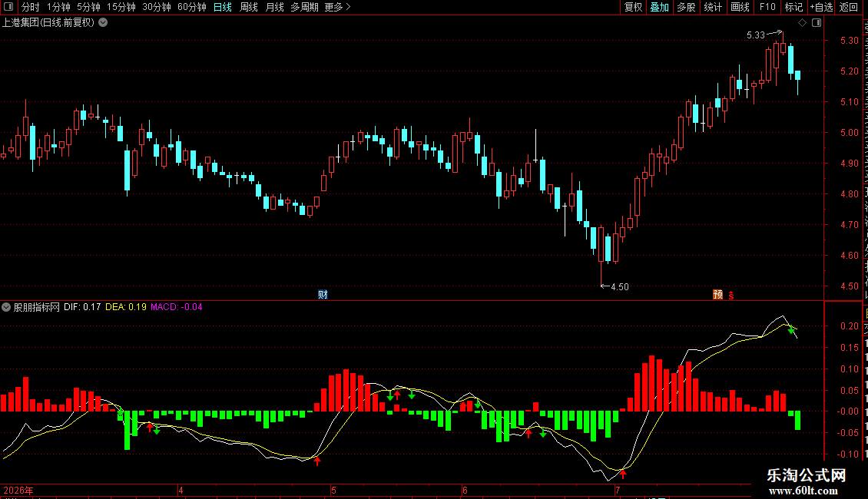Click the DIF: 0.17 value
Viewport: 868px width, 499px height.
82,307
